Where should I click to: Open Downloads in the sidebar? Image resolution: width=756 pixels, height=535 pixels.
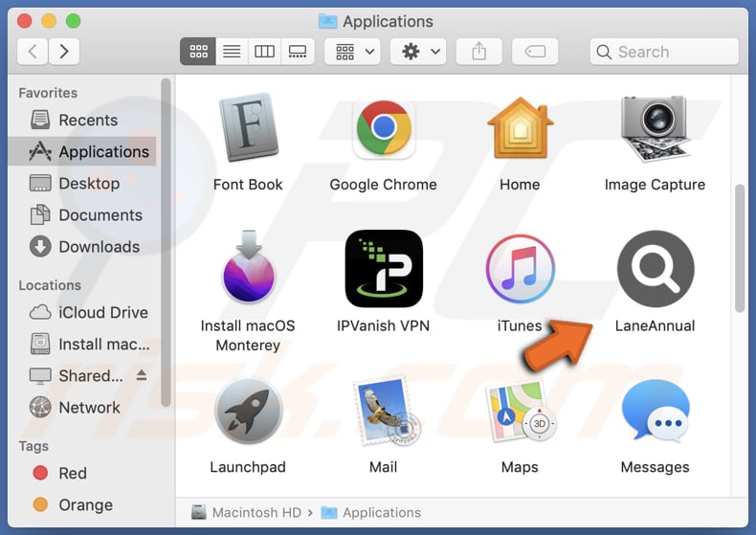[x=82, y=247]
